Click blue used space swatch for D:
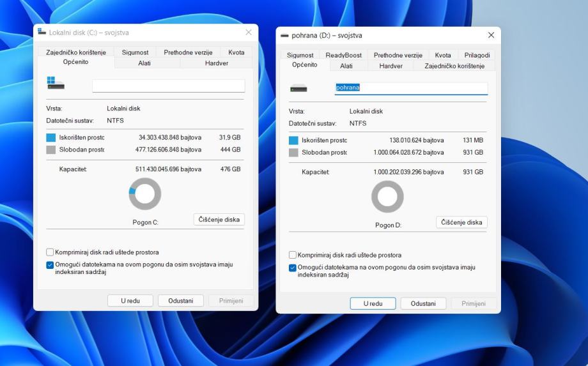 click(x=293, y=141)
